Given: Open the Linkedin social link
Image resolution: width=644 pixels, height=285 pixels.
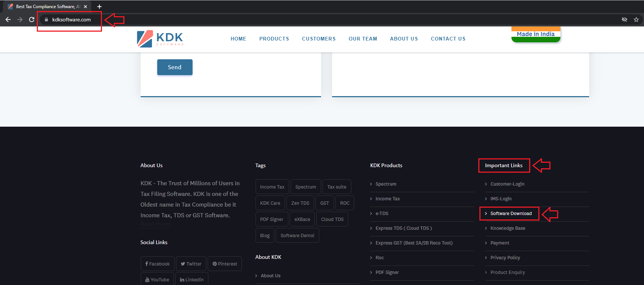Looking at the screenshot, I should tap(192, 279).
